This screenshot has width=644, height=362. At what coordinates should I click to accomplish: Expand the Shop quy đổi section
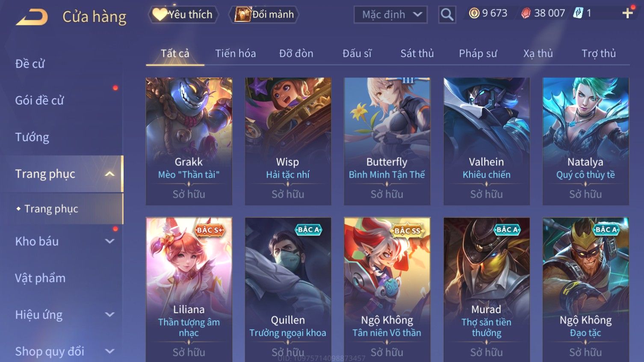tap(110, 351)
